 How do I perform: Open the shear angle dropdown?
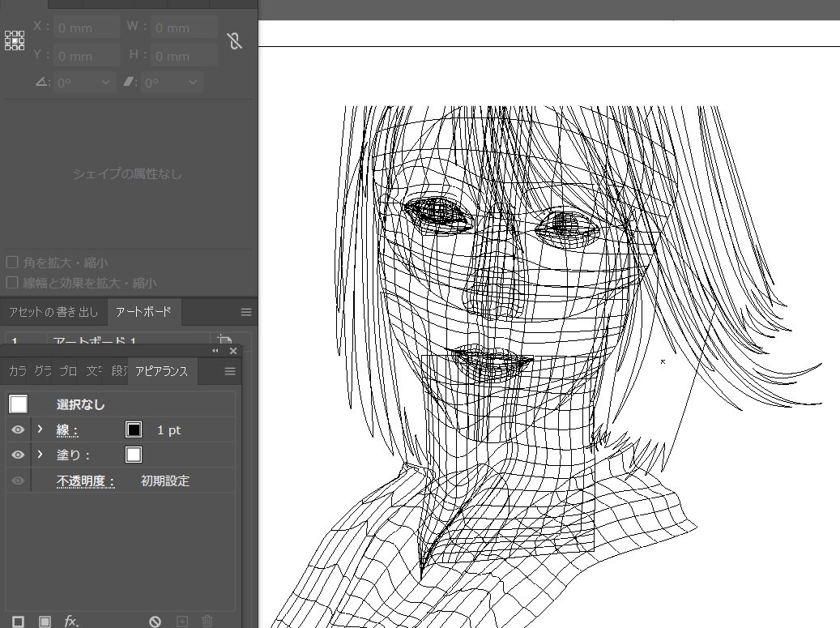click(x=193, y=83)
